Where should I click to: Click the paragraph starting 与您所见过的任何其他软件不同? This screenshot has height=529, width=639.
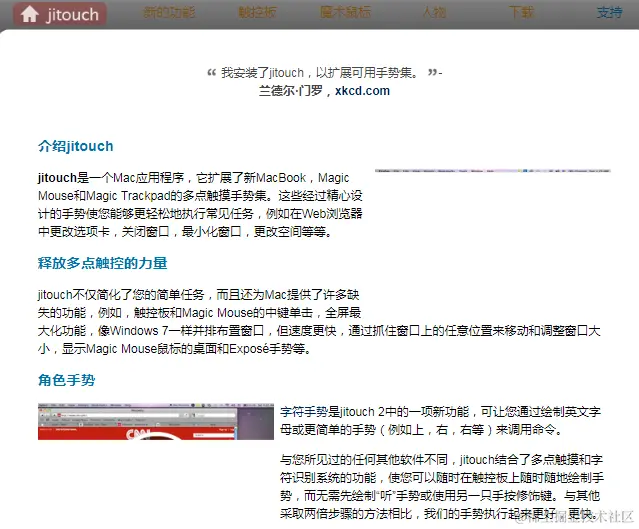(442, 487)
